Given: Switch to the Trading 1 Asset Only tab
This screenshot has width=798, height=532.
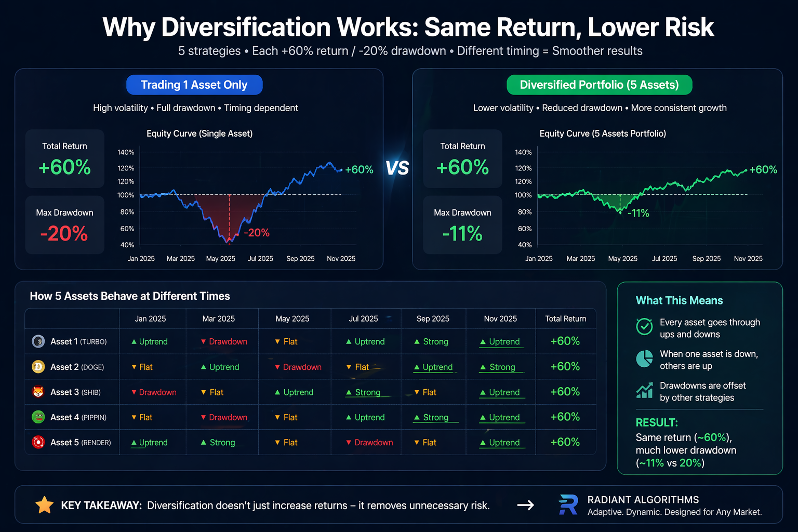Looking at the screenshot, I should click(x=194, y=85).
